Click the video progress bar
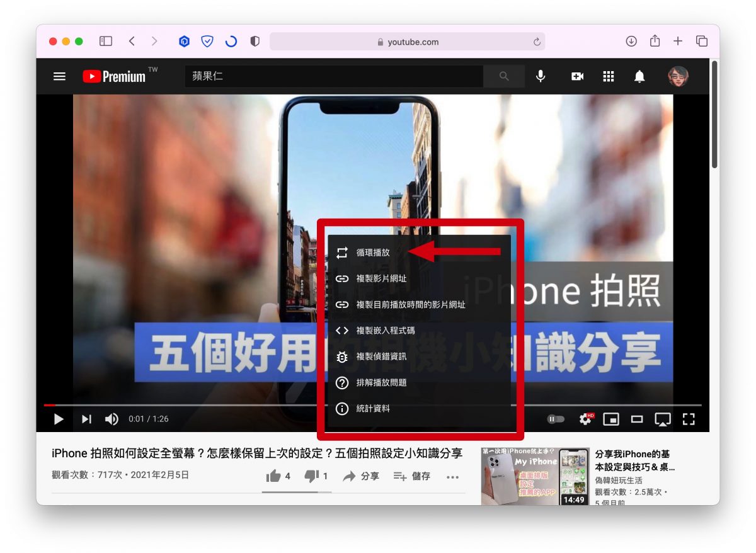756x553 pixels. [372, 405]
